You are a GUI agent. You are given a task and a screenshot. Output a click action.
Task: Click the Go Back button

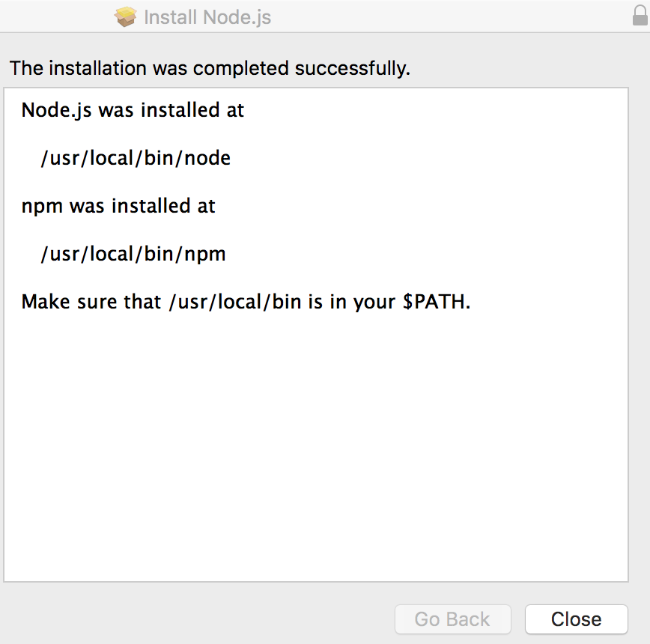[452, 619]
